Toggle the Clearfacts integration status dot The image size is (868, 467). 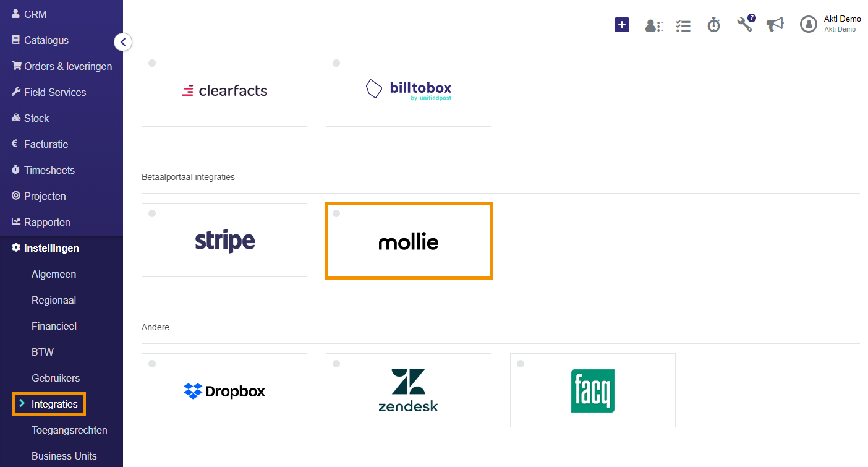click(152, 63)
